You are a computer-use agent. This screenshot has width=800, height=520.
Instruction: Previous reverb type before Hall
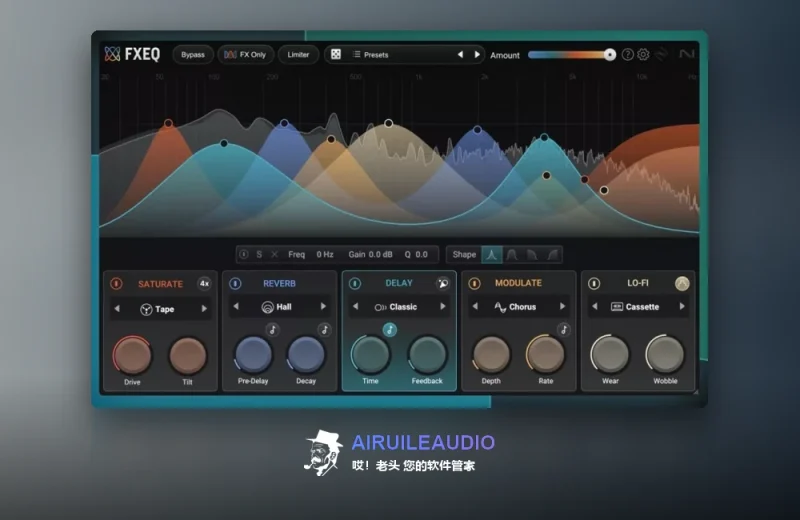[x=236, y=306]
